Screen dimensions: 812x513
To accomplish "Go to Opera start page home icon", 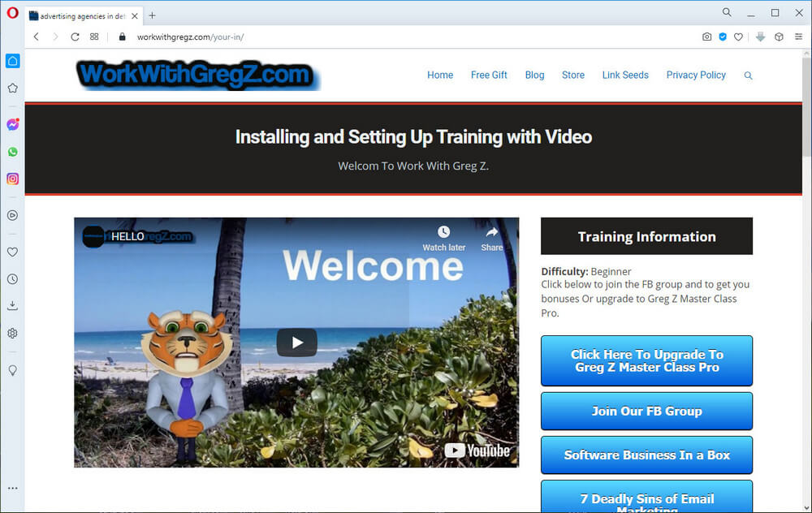I will coord(12,61).
